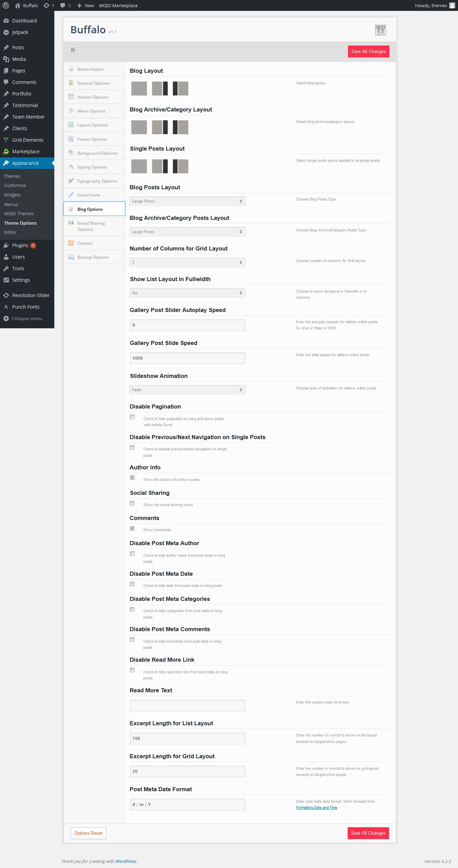The height and width of the screenshot is (868, 458).
Task: Click the Options Reset button
Action: [88, 833]
